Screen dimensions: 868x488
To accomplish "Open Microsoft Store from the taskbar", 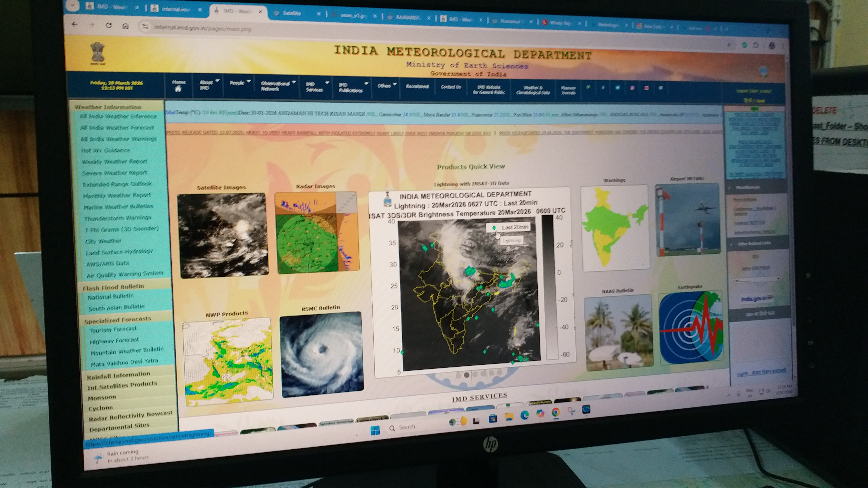I will tap(493, 419).
